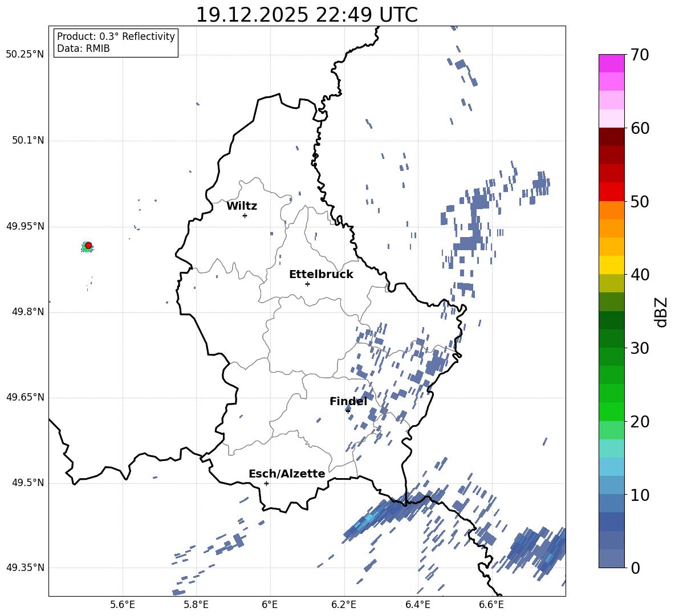Click the 40 value on colorbar
The width and height of the screenshot is (675, 616).
(x=640, y=275)
